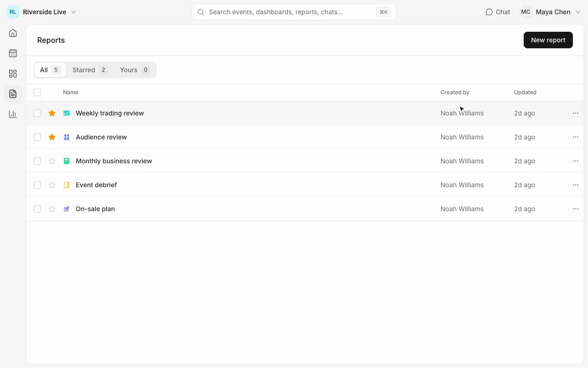
Task: Open the Monthly business review report
Action: 114,161
